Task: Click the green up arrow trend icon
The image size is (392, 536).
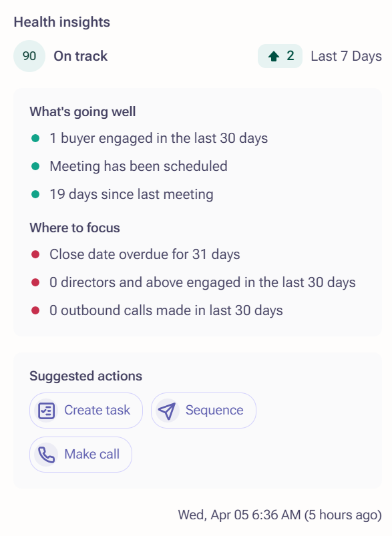Action: (x=274, y=56)
